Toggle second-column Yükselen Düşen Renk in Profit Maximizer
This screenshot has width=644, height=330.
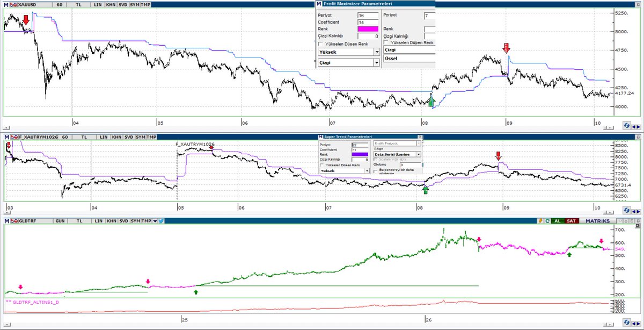tap(386, 42)
